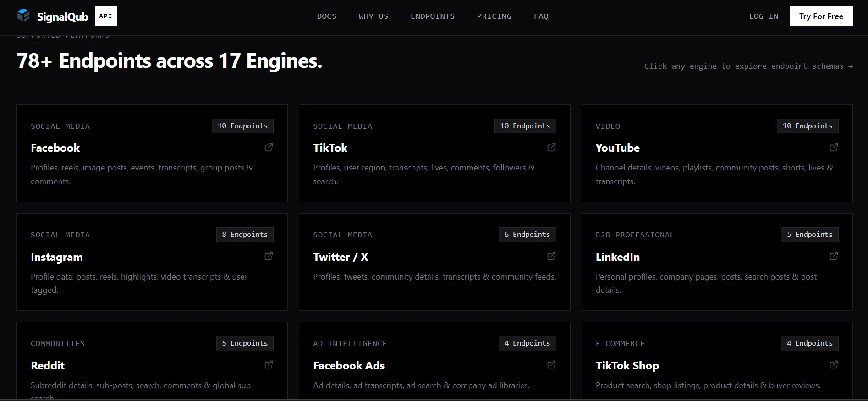Click the LOG IN link
Image resolution: width=868 pixels, height=401 pixels.
click(764, 16)
